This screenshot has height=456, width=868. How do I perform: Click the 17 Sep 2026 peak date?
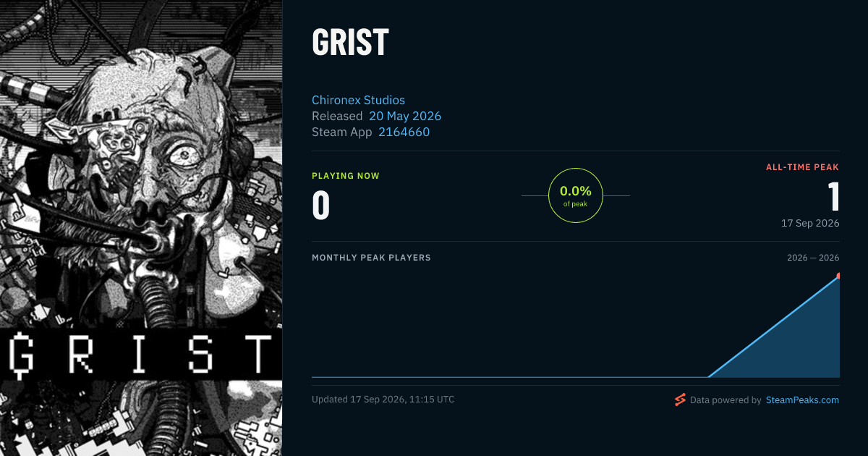pyautogui.click(x=810, y=223)
